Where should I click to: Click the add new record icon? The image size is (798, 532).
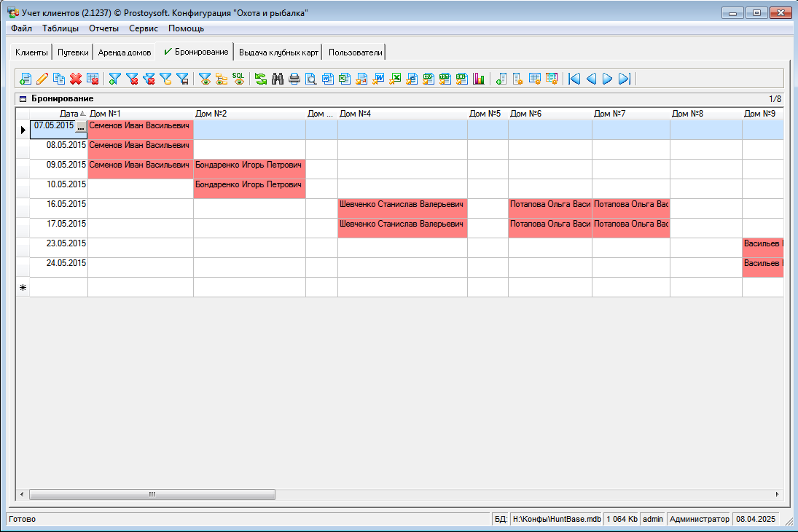pyautogui.click(x=26, y=79)
